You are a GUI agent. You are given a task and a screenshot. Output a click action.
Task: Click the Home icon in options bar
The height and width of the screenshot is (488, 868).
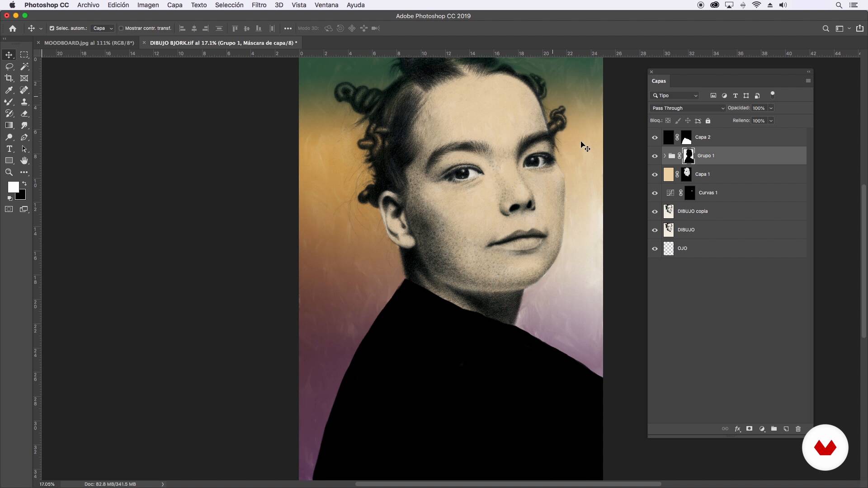[x=13, y=28]
